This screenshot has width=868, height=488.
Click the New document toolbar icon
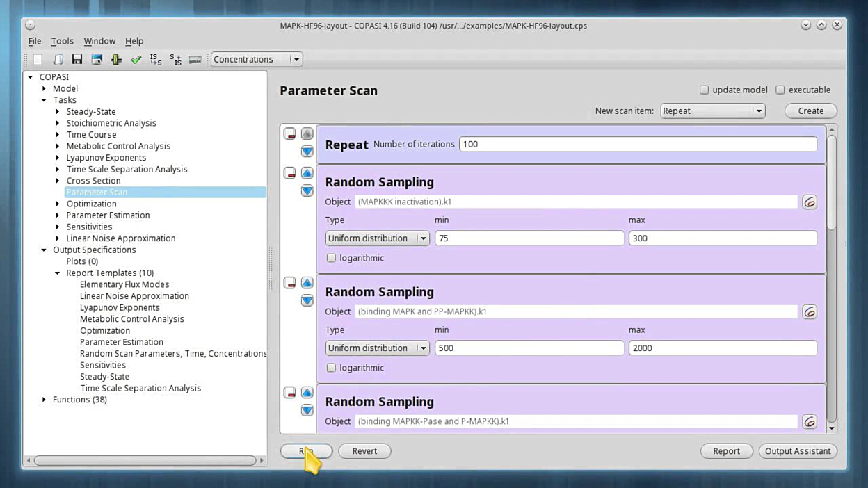click(38, 60)
